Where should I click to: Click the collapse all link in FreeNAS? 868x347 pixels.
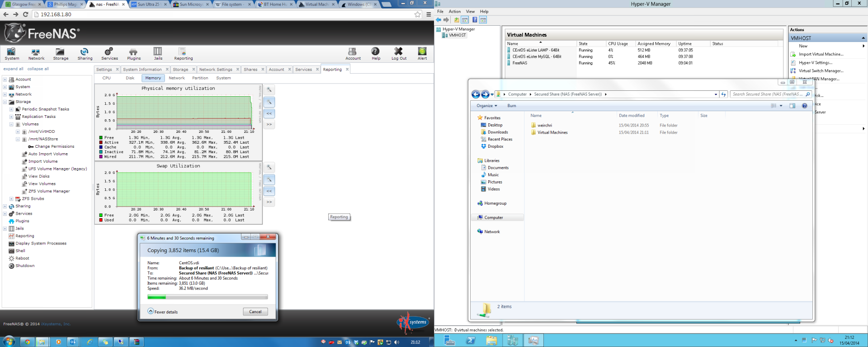point(38,69)
